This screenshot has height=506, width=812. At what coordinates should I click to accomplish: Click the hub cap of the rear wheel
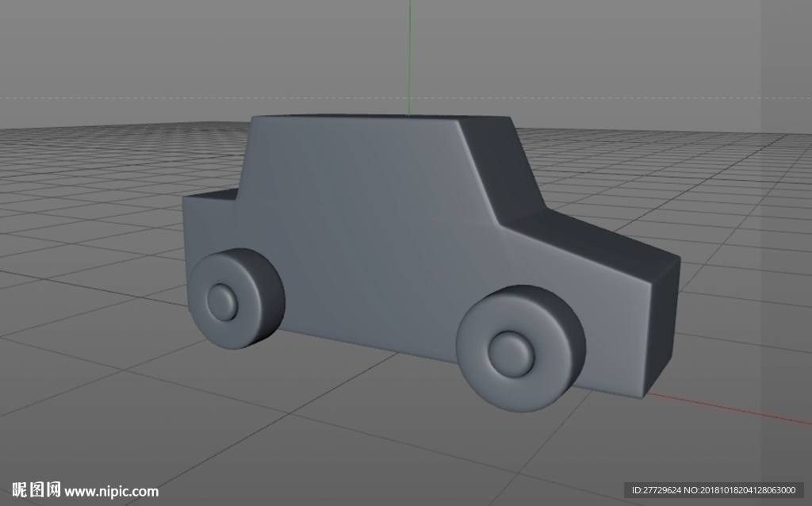(223, 301)
